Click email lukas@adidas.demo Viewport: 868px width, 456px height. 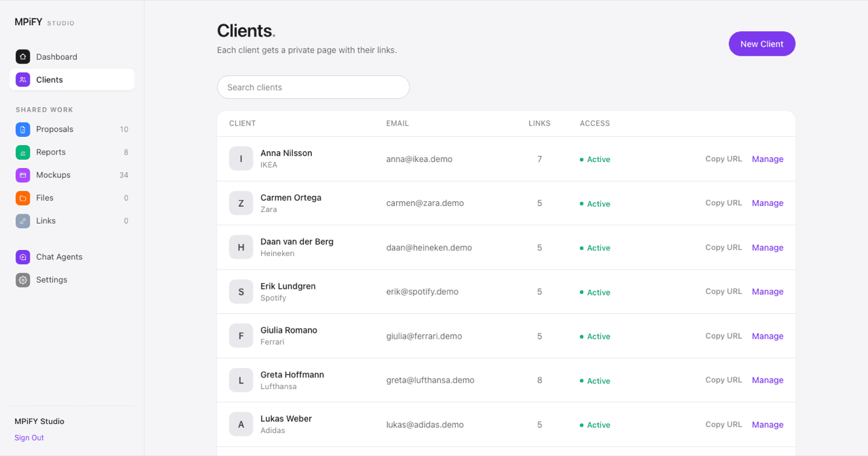(425, 425)
